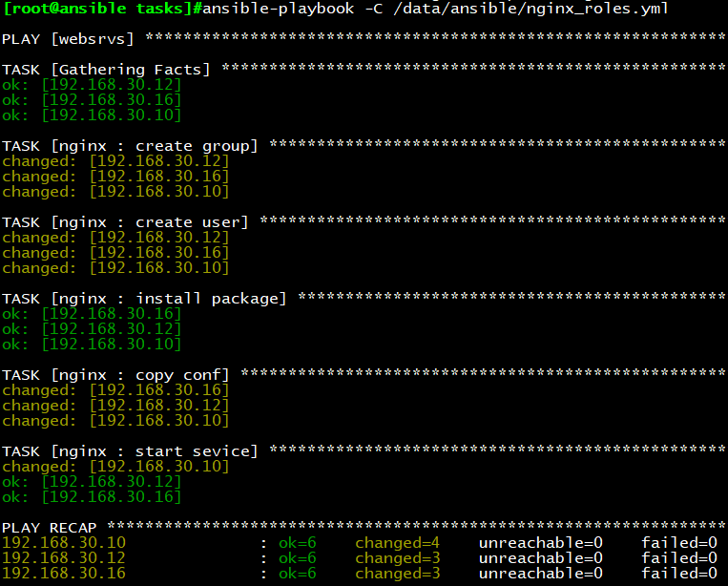Select changed 192.168.30.10 under start sevice
This screenshot has height=586, width=728.
click(115, 466)
